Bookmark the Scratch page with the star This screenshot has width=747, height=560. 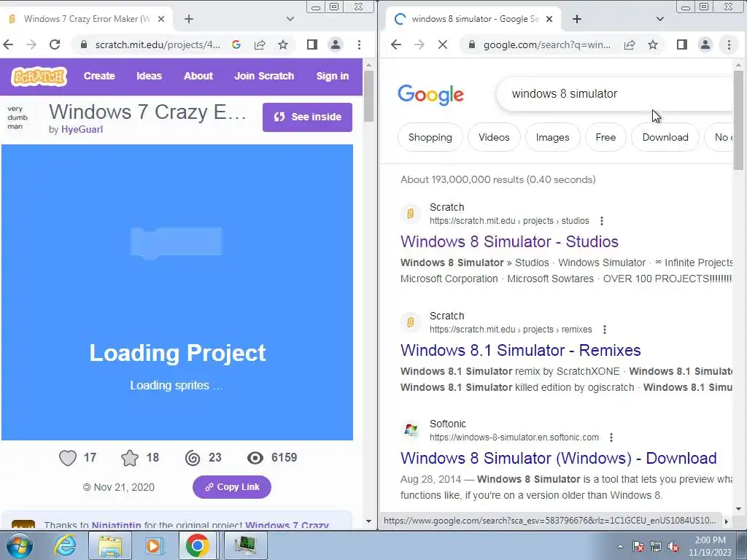pos(283,44)
